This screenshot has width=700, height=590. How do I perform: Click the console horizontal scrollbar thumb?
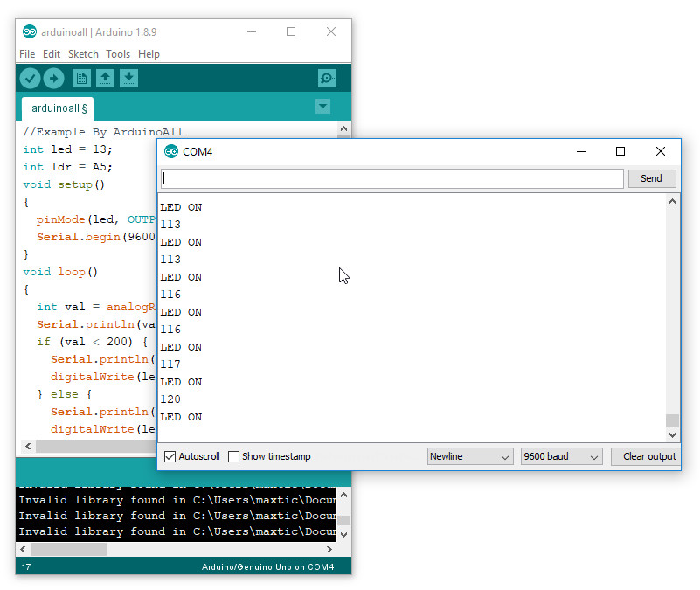coord(68,550)
